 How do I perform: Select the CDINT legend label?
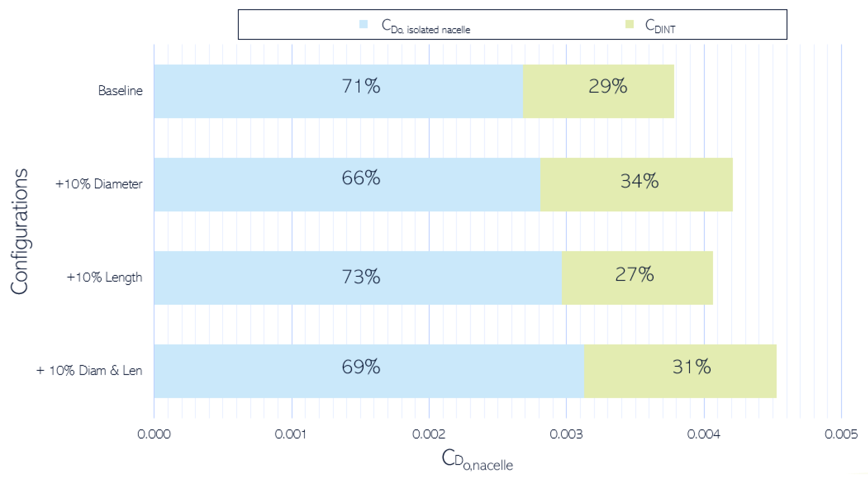point(660,27)
